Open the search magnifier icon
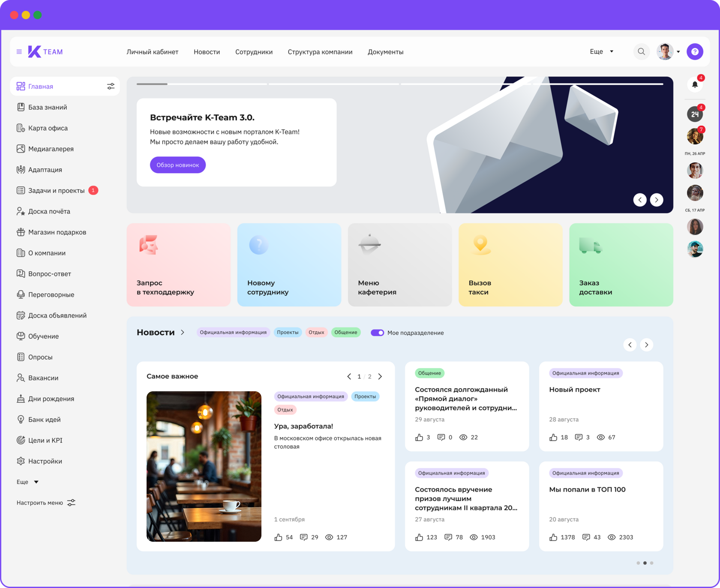Screen dimensions: 720x588 [x=641, y=52]
